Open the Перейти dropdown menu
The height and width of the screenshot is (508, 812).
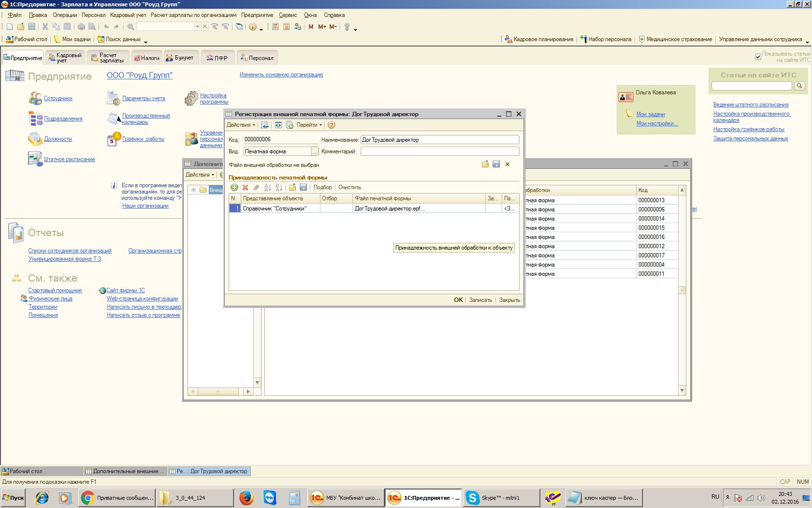[x=309, y=125]
